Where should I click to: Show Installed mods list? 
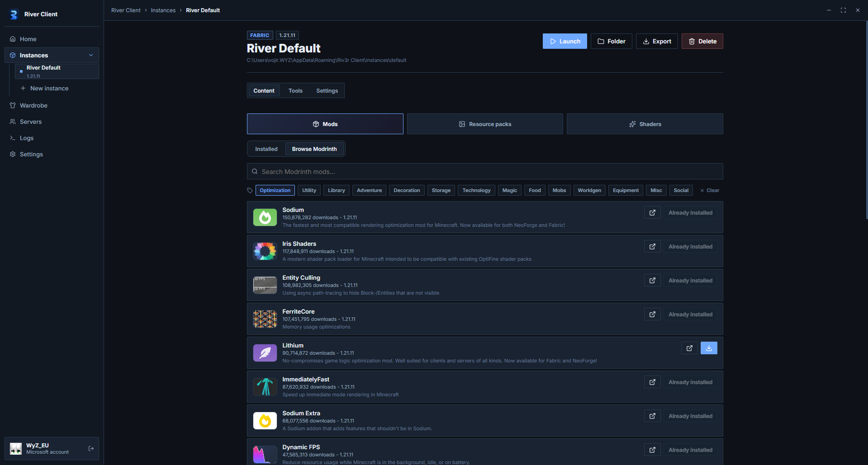266,149
